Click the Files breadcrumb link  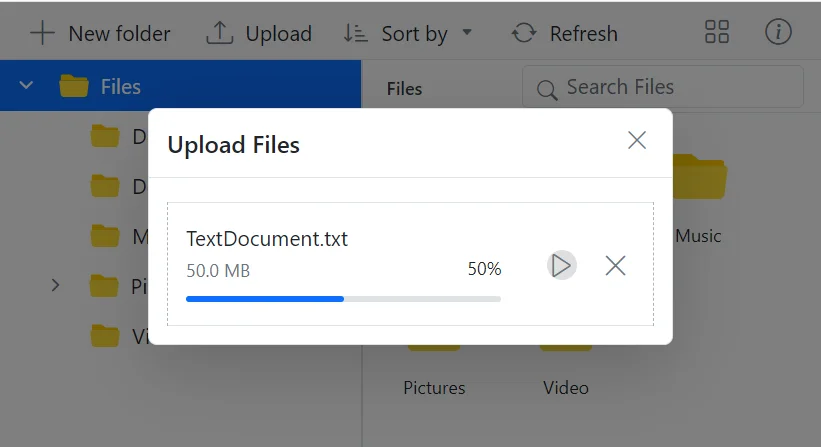(404, 89)
